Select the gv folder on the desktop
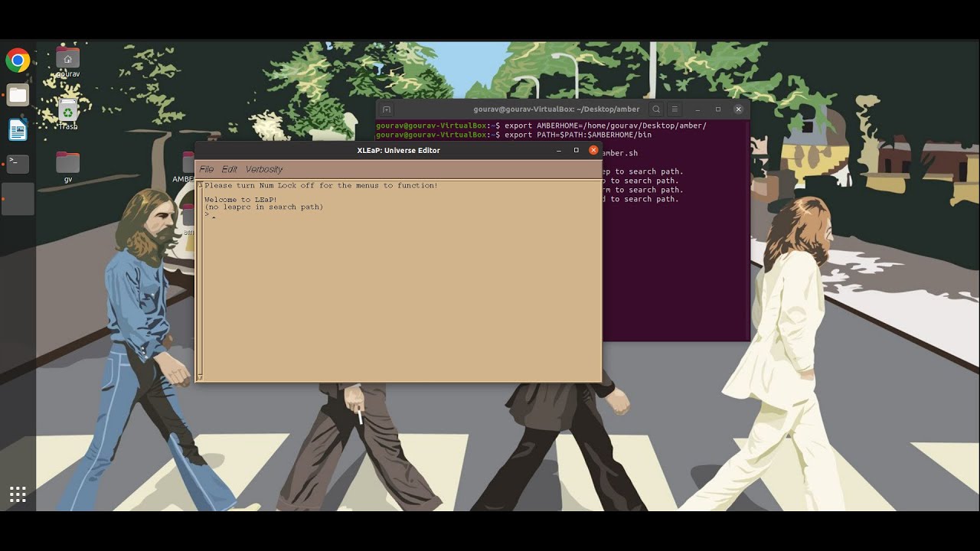Screen dimensions: 980x551 point(68,168)
